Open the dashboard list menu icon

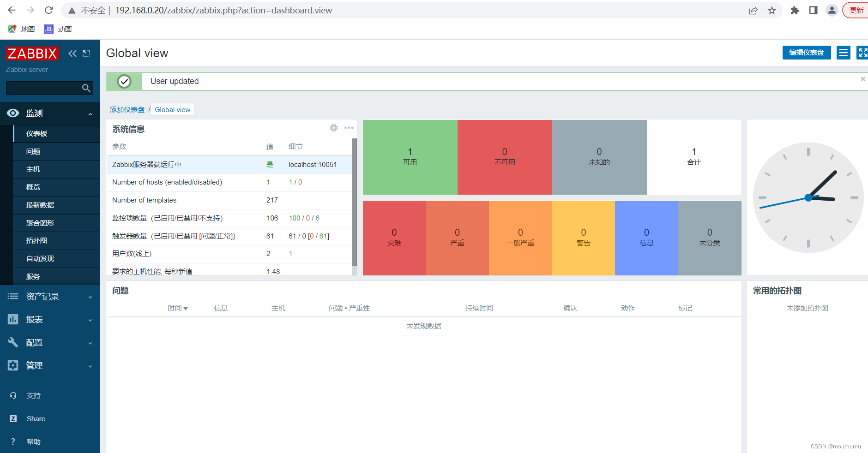point(844,53)
